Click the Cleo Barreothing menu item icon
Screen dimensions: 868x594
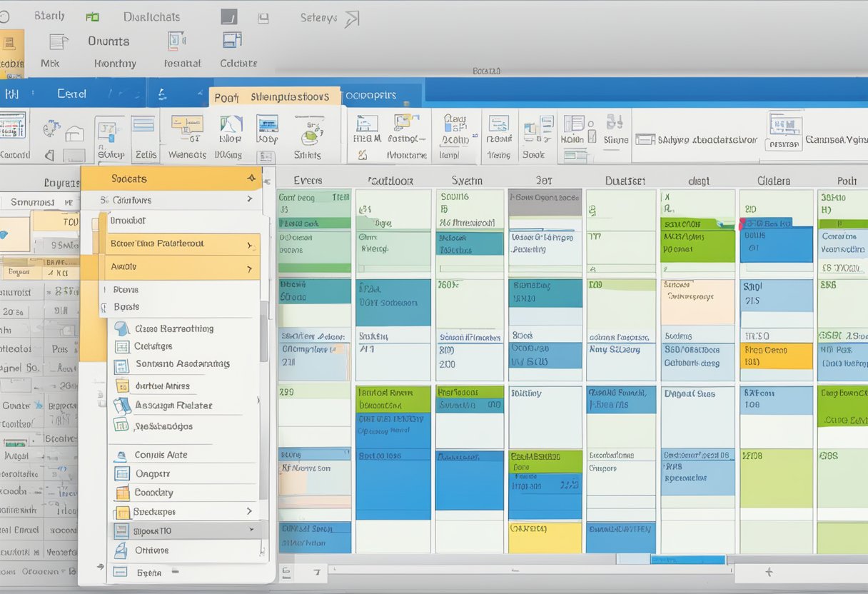click(122, 329)
